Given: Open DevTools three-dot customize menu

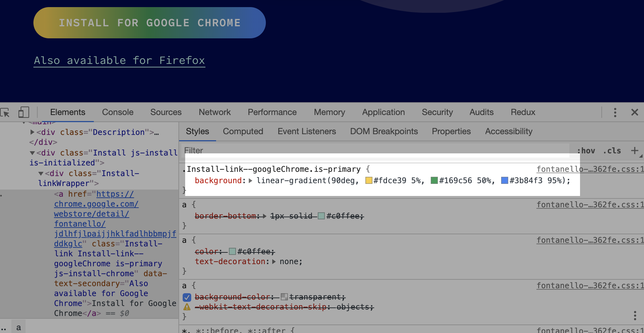Looking at the screenshot, I should (615, 113).
